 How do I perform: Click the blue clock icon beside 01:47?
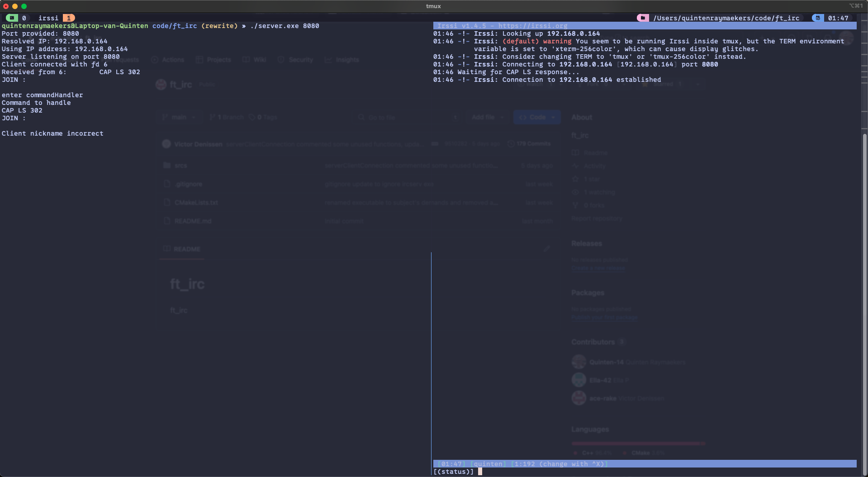(x=817, y=18)
